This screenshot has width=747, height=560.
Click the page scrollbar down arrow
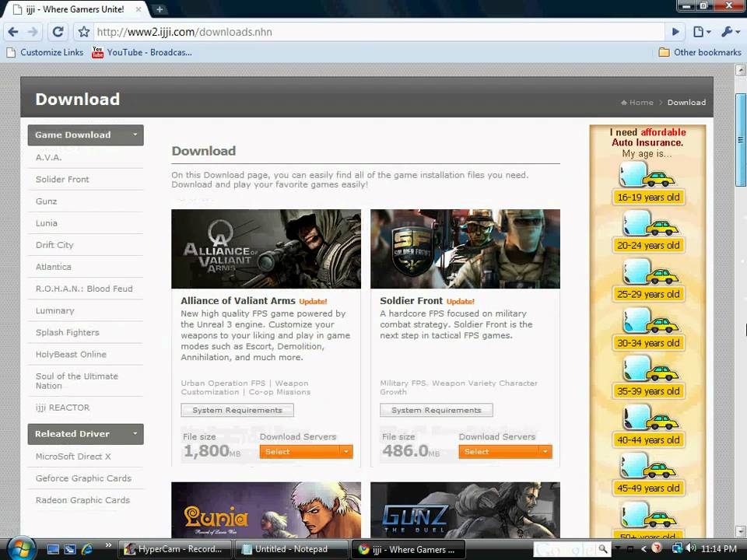[x=740, y=531]
